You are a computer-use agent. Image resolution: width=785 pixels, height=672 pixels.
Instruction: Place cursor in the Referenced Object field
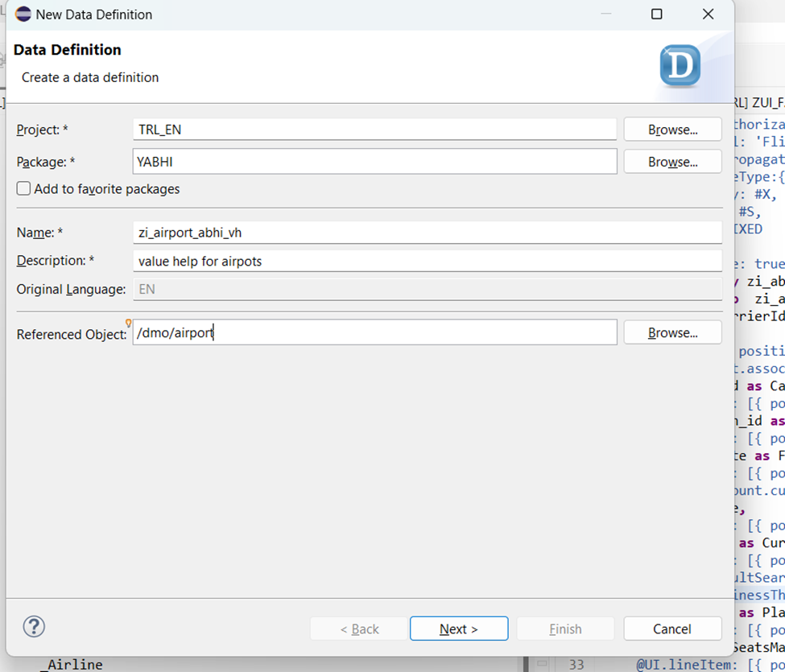coord(374,332)
